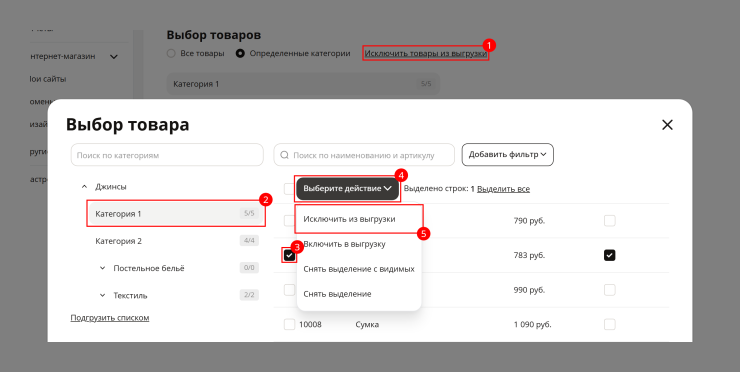The image size is (740, 372).
Task: Expand the Интернет-магазин sidebar section
Action: pyautogui.click(x=113, y=57)
